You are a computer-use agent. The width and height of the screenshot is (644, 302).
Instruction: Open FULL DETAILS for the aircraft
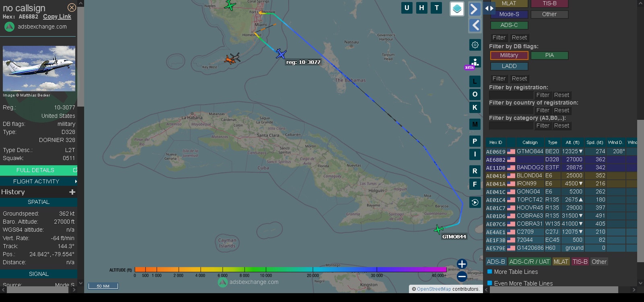pyautogui.click(x=39, y=170)
